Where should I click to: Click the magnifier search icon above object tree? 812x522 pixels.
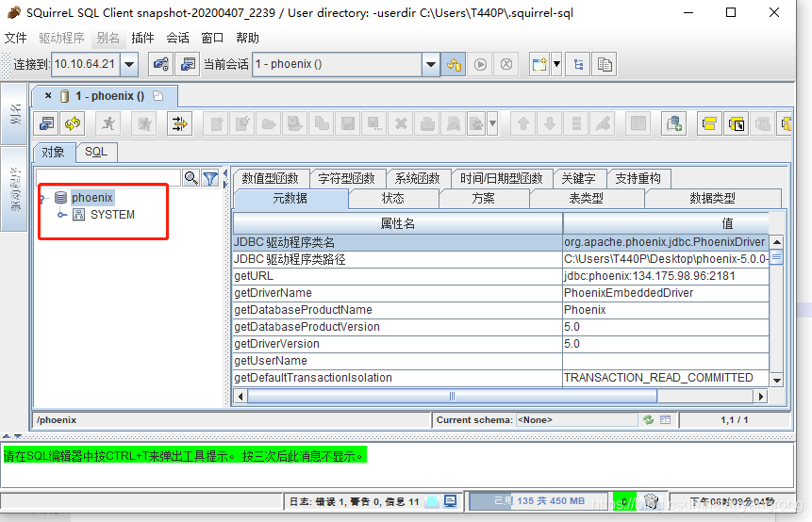click(x=191, y=178)
